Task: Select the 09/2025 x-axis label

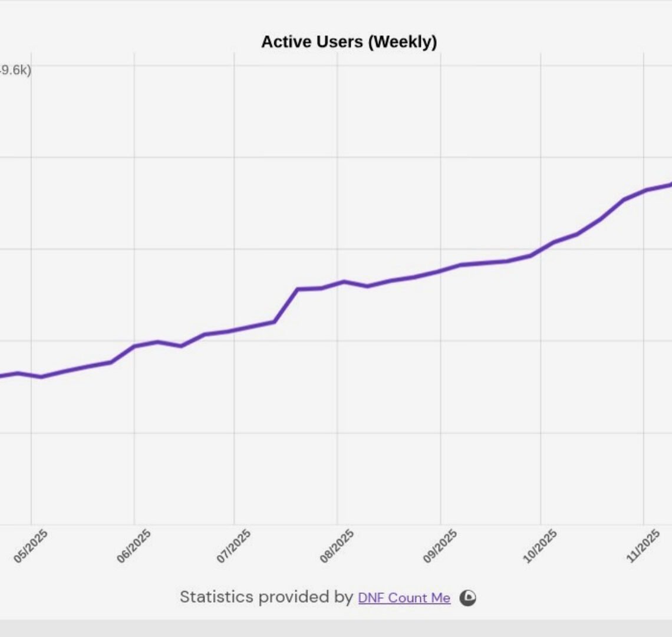Action: pyautogui.click(x=440, y=546)
